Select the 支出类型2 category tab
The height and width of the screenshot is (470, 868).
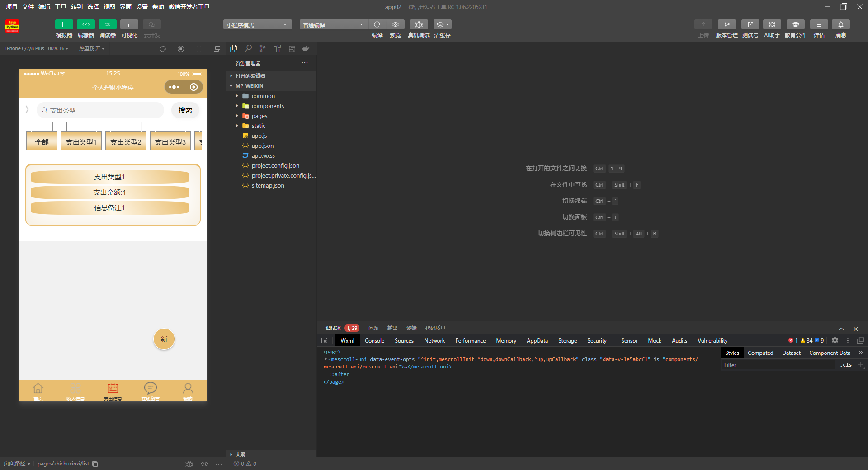coord(126,141)
